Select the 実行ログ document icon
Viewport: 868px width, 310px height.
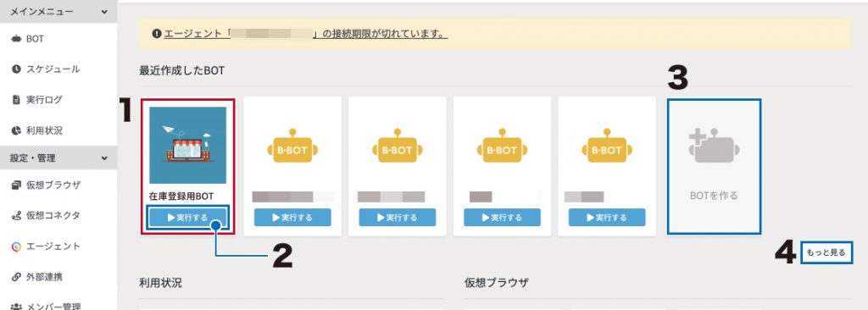click(16, 100)
